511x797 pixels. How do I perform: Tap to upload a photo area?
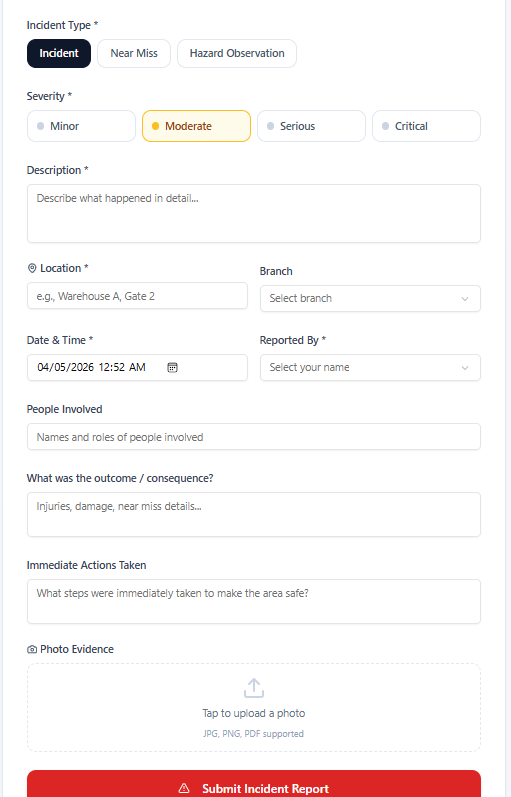coord(254,708)
